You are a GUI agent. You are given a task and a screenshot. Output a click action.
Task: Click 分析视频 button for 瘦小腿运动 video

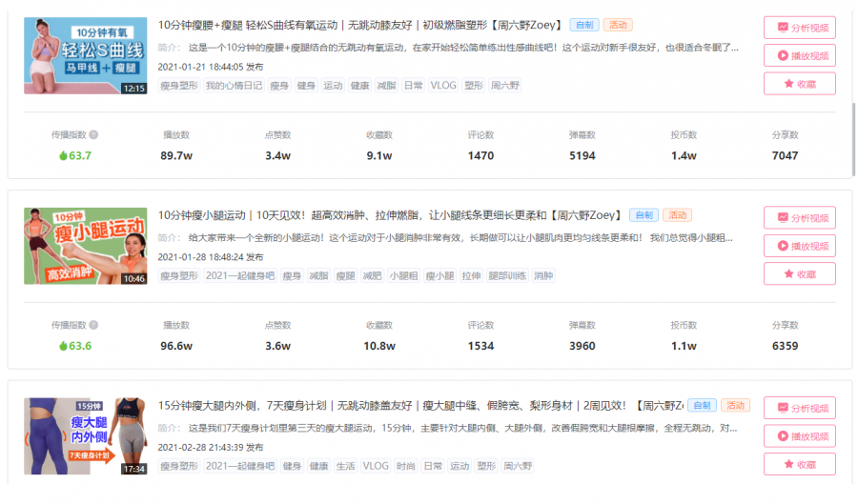coord(800,217)
